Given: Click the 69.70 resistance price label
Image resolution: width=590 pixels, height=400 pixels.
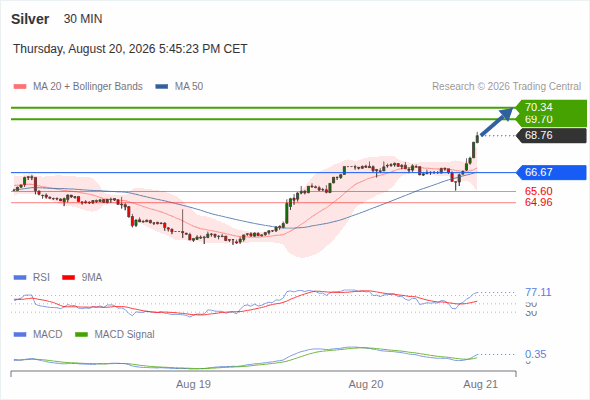Looking at the screenshot, I should coord(538,119).
